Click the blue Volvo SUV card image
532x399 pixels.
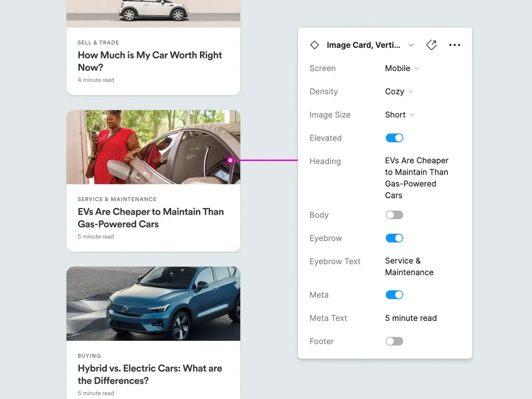tap(153, 304)
